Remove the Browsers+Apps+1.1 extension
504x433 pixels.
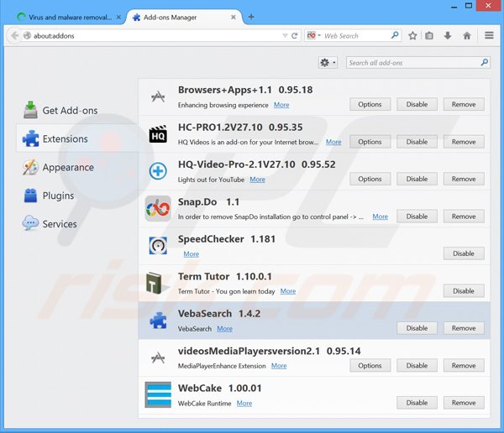(x=464, y=104)
